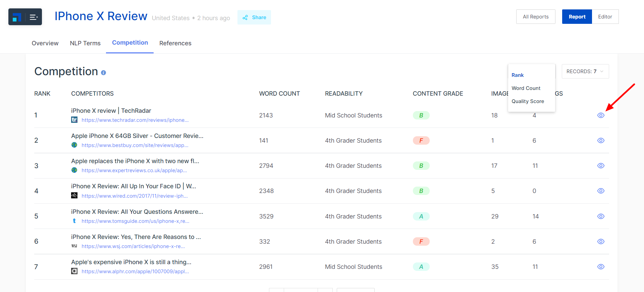Screen dimensions: 644x292
Task: Click the F grade badge for WSJ row
Action: [421, 241]
